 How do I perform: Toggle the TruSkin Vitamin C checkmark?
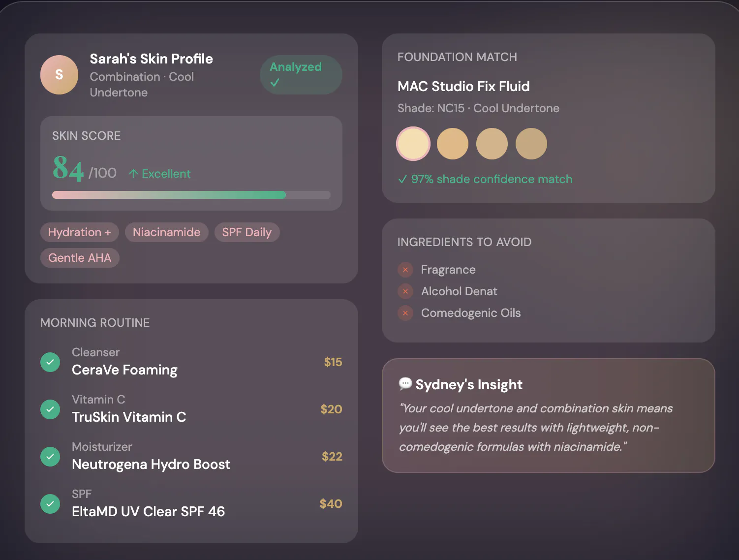click(x=50, y=409)
